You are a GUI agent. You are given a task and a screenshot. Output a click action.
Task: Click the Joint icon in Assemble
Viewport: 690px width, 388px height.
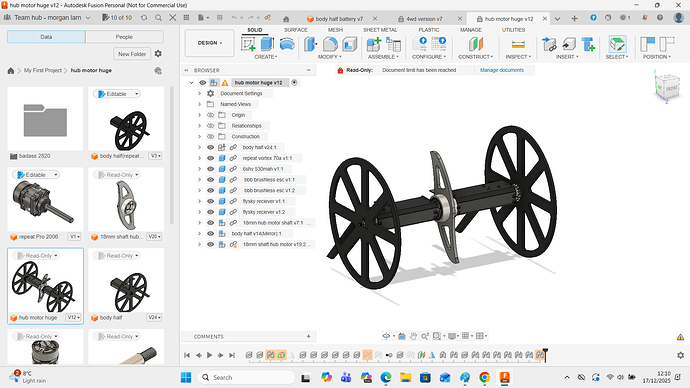tap(393, 44)
